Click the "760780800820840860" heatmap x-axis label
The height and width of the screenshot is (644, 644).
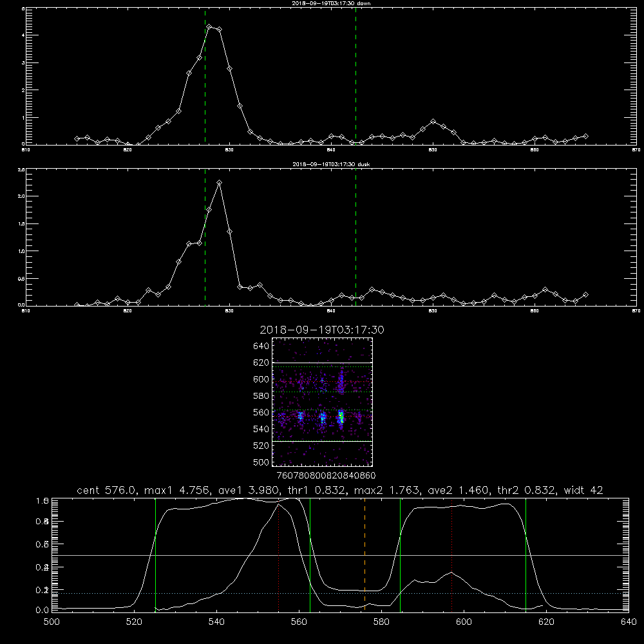click(x=327, y=475)
